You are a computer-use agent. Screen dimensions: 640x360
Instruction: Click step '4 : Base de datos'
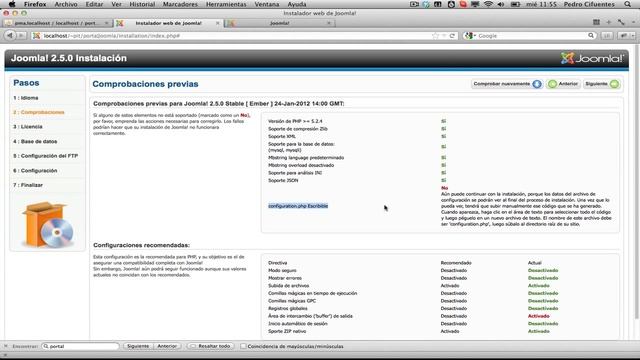click(35, 142)
